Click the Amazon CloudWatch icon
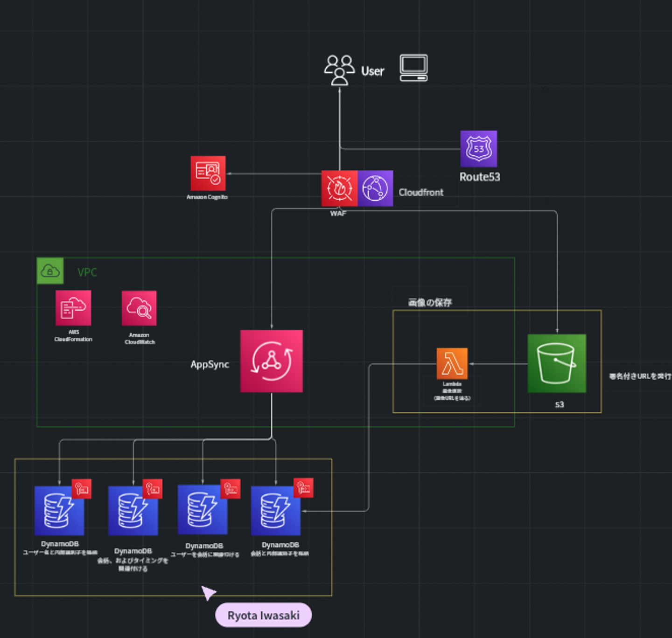The height and width of the screenshot is (638, 672). 139,308
